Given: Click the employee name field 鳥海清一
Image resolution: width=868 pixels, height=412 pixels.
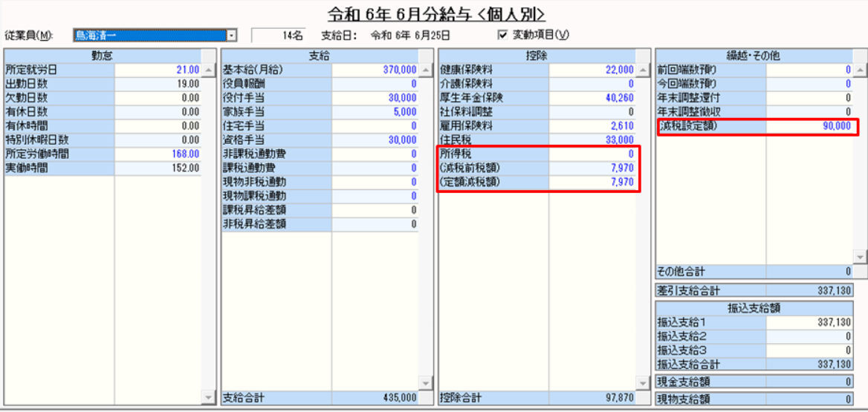Looking at the screenshot, I should coord(149,35).
